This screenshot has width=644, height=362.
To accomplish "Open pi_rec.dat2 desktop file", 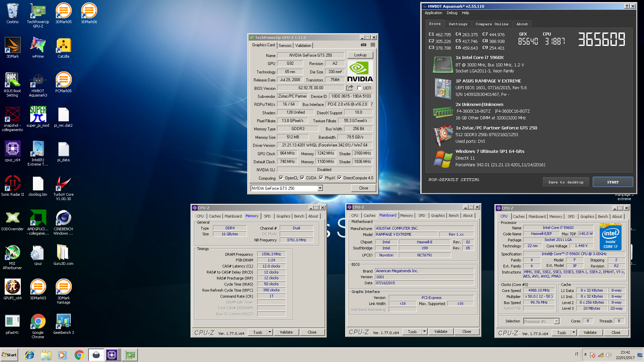I will tap(63, 117).
